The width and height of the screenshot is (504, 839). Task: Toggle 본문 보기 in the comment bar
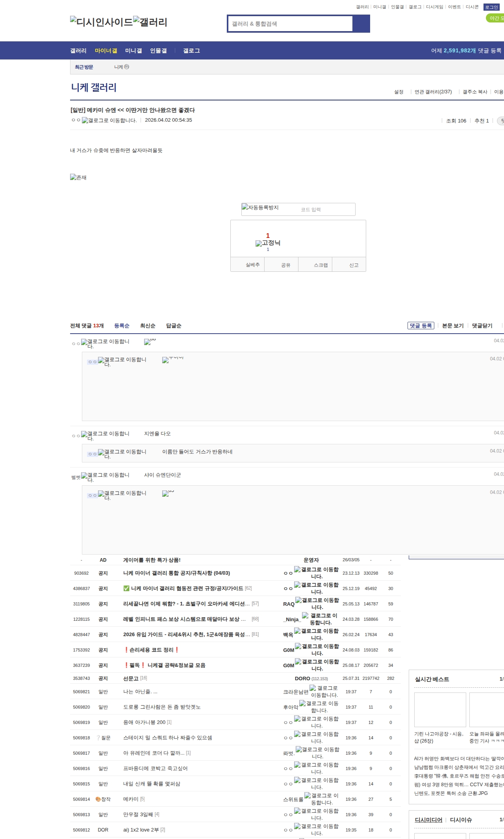452,326
